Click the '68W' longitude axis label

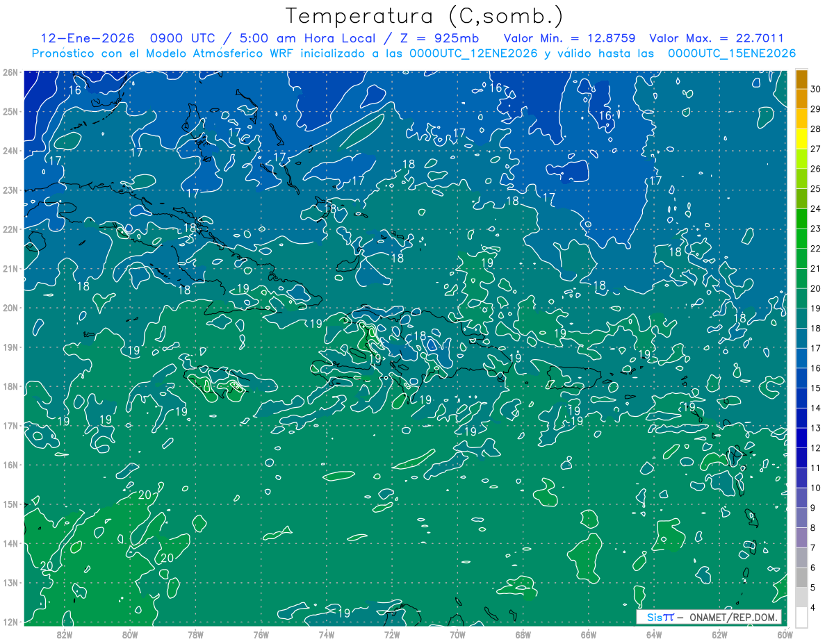click(x=523, y=634)
